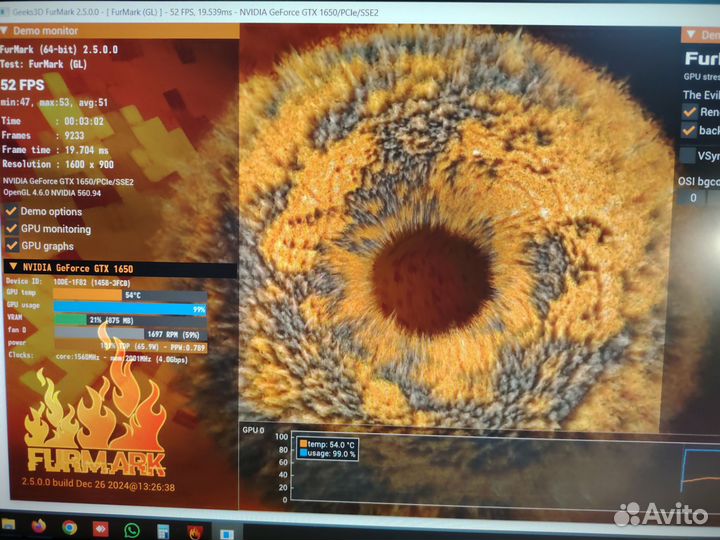This screenshot has height=540, width=720.
Task: Open the red AnyDesk taskbar icon
Action: [x=100, y=527]
